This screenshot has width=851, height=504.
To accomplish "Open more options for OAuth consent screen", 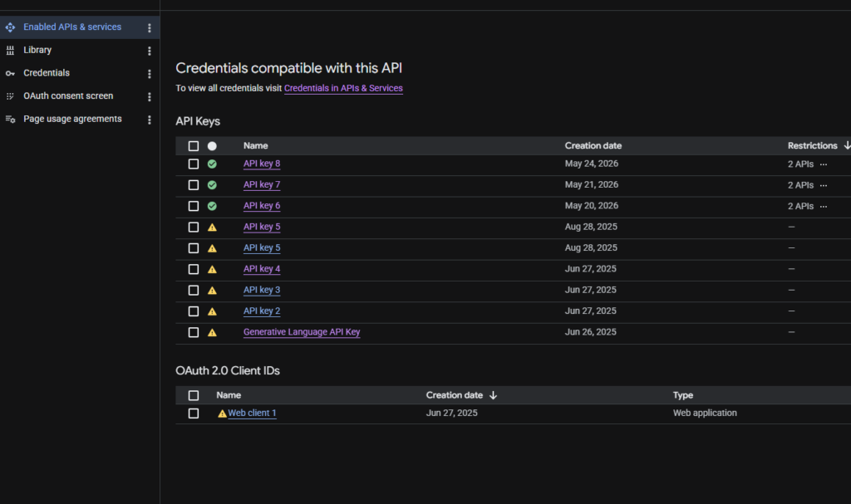I will coord(150,96).
